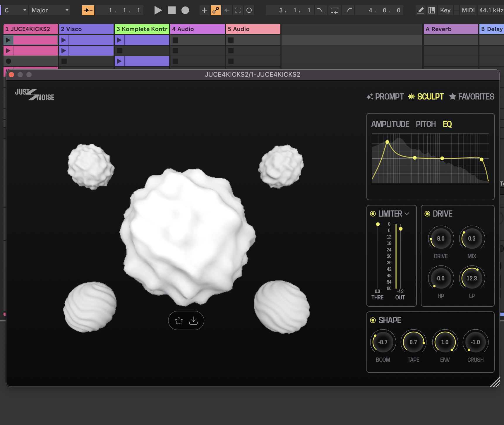Toggle computer MIDI keyboard icon
The image size is (504, 425).
pyautogui.click(x=432, y=11)
